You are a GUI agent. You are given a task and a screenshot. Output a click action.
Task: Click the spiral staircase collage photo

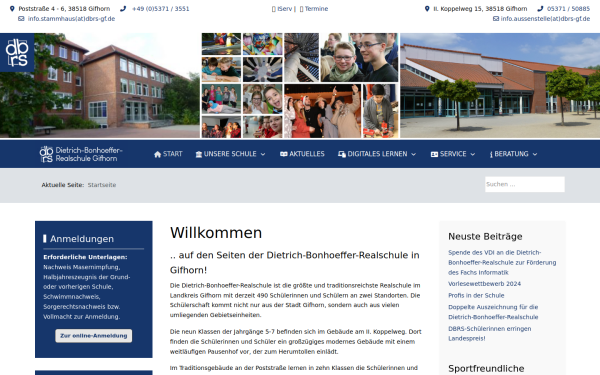302,57
